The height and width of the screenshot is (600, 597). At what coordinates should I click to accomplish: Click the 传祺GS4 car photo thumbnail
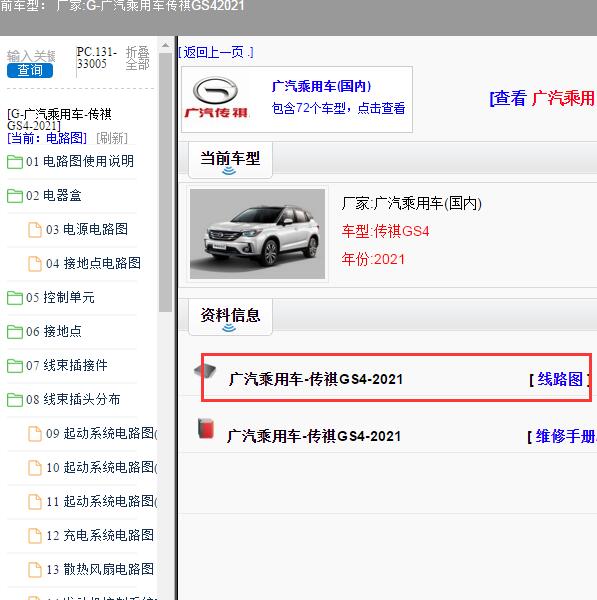point(257,234)
